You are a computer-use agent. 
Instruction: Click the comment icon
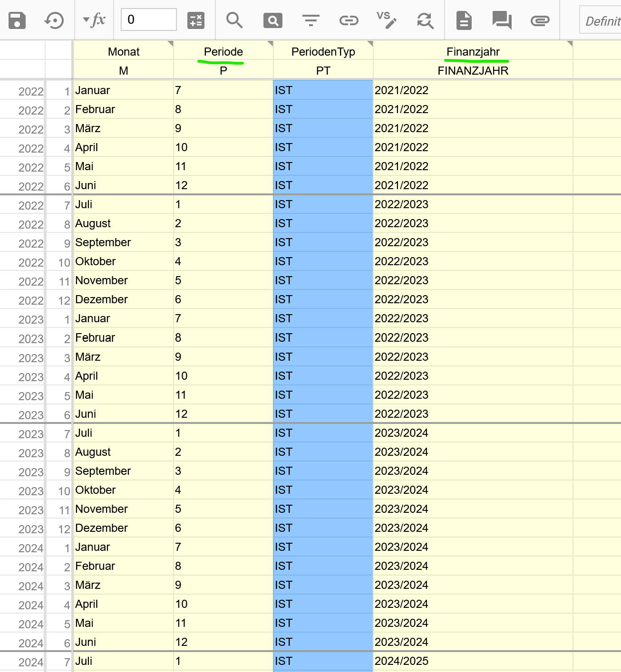coord(501,19)
